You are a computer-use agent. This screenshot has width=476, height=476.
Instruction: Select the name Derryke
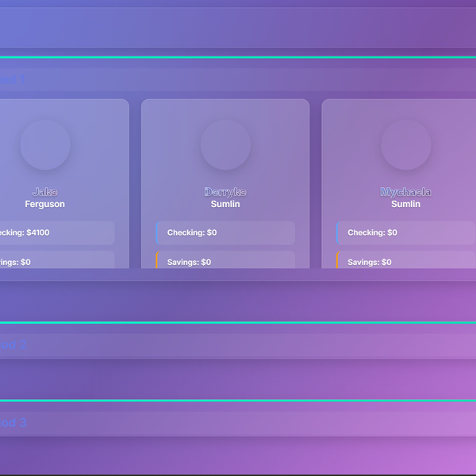(225, 192)
